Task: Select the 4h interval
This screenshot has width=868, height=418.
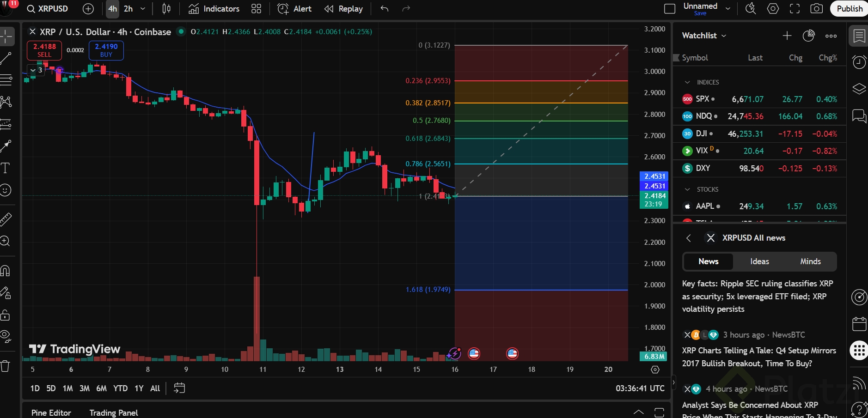Action: [x=112, y=9]
